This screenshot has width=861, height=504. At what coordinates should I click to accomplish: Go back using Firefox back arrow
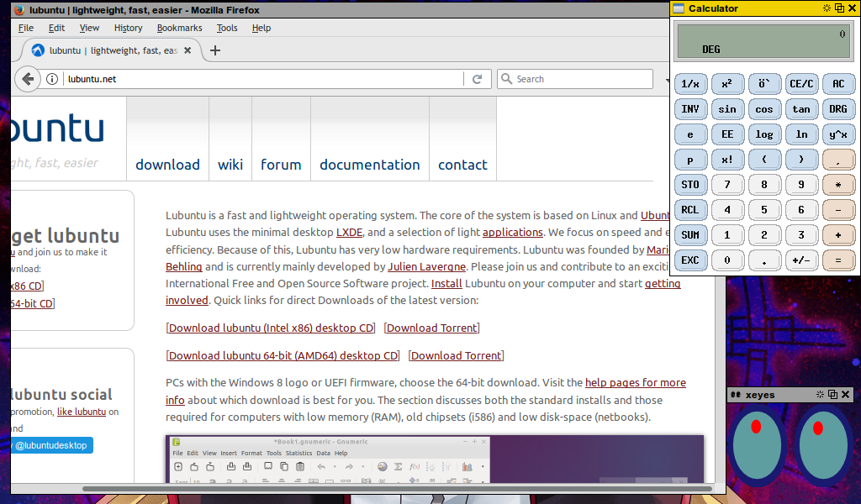[28, 79]
